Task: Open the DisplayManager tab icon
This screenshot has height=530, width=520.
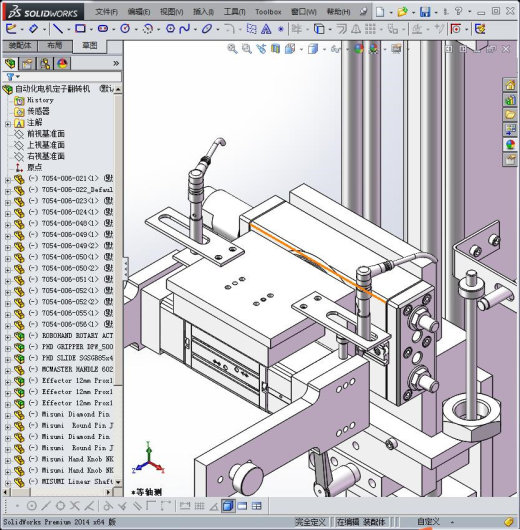Action: pos(62,63)
